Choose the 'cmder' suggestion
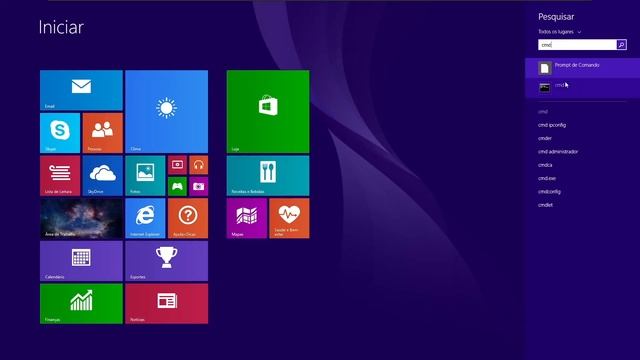Image resolution: width=640 pixels, height=360 pixels. pos(544,138)
